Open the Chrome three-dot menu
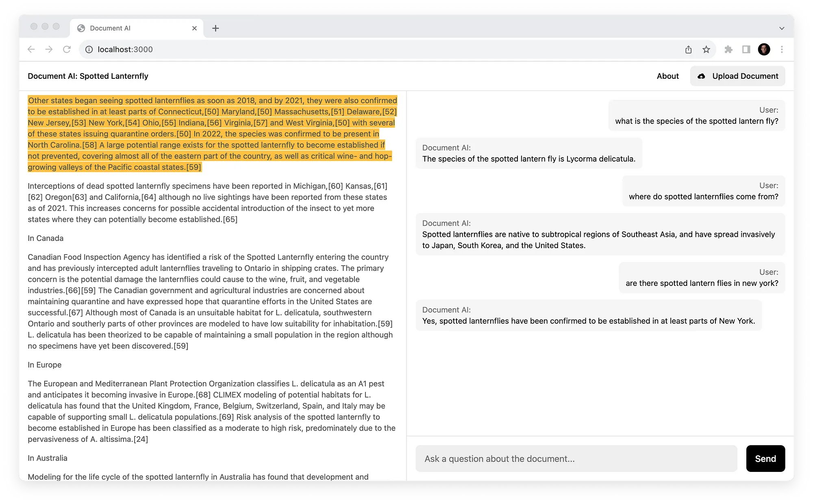The image size is (813, 504). tap(782, 50)
